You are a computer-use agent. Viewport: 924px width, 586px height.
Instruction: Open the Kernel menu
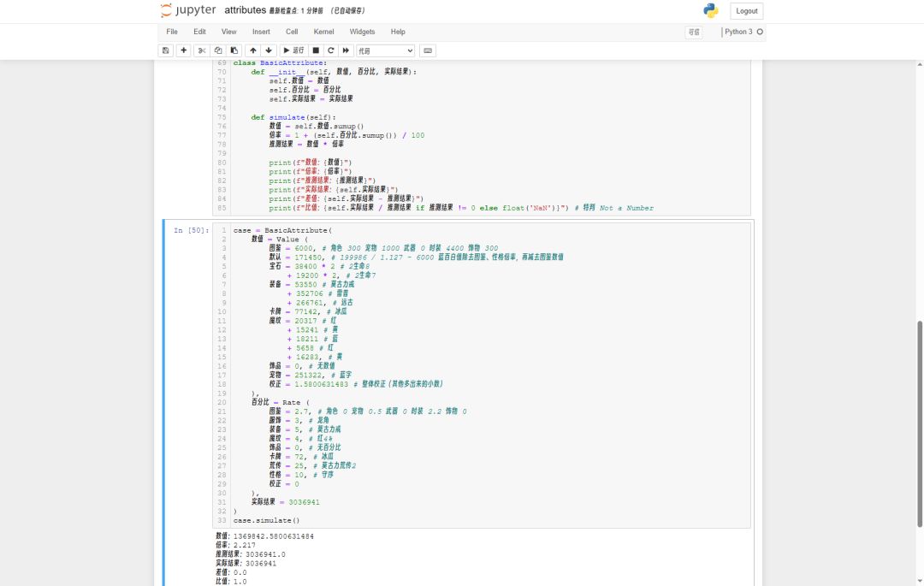[323, 32]
